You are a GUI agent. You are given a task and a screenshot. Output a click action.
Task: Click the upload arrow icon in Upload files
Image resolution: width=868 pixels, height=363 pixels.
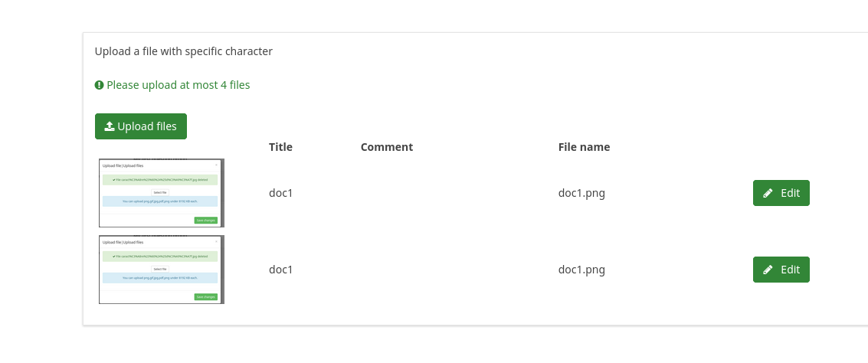[x=110, y=126]
